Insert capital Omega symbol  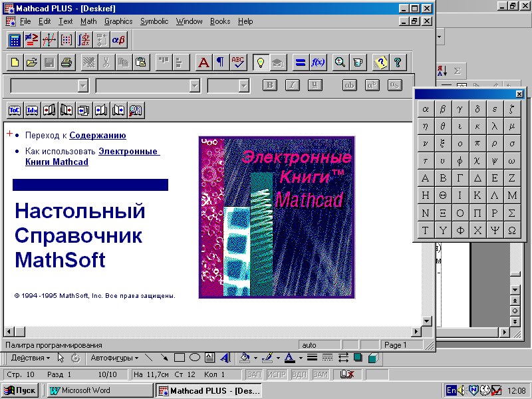512,230
